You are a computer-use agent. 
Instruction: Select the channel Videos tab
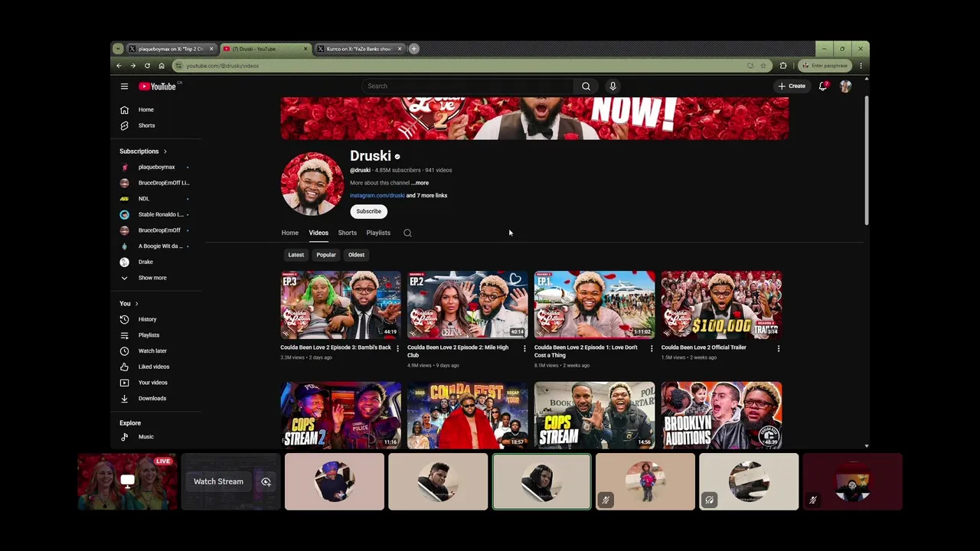(318, 233)
